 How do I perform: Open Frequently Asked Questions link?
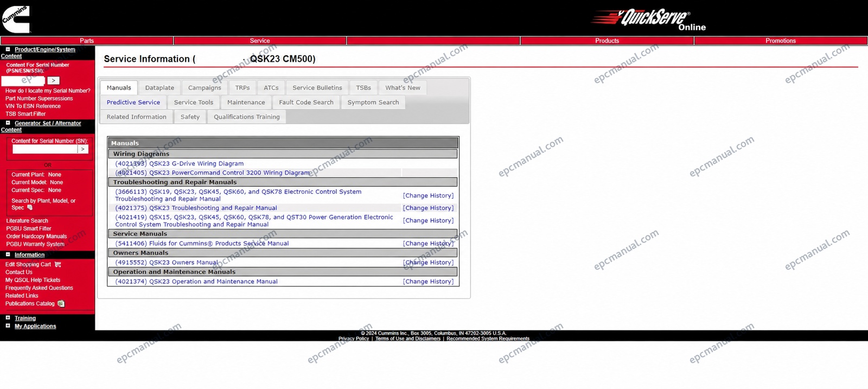[39, 288]
